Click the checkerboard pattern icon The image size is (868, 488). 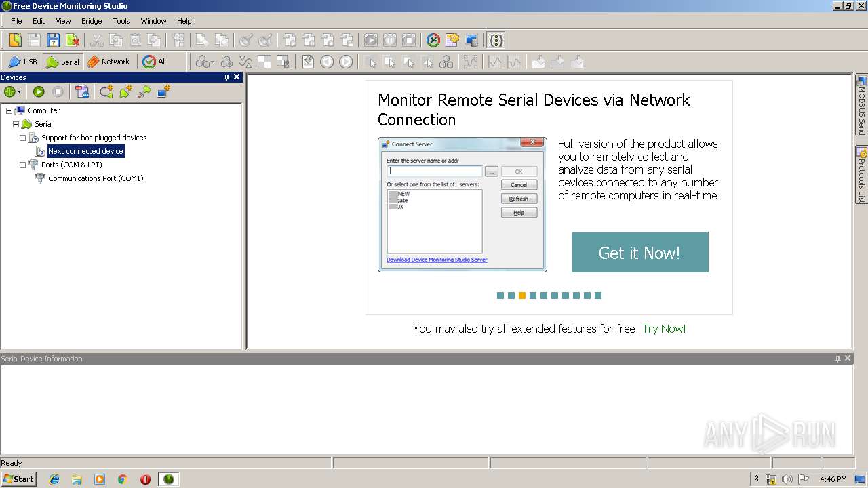point(264,62)
